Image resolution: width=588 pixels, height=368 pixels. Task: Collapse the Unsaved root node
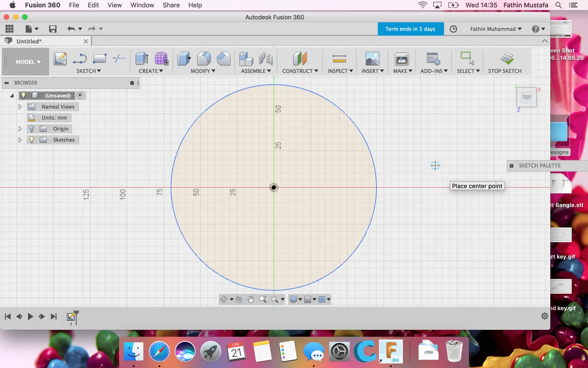click(12, 96)
